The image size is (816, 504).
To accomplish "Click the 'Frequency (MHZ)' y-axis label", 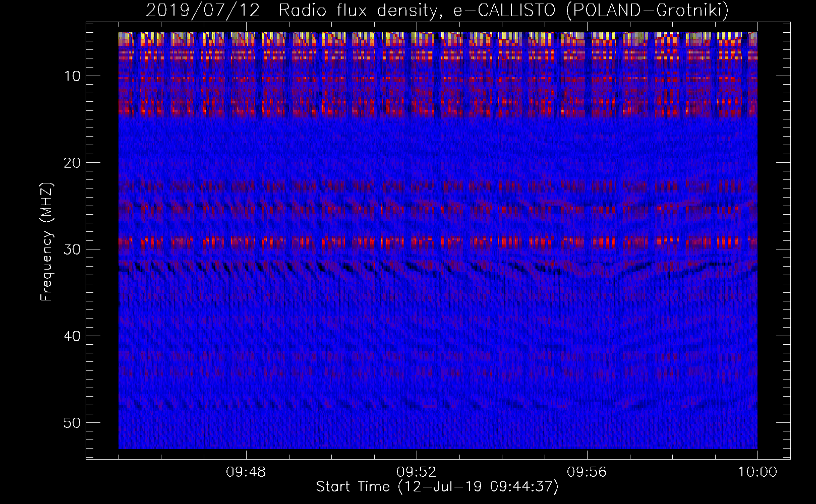I will click(46, 242).
